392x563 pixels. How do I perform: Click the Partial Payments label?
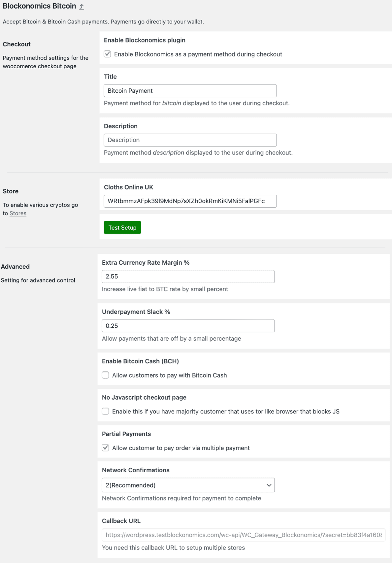click(x=126, y=434)
